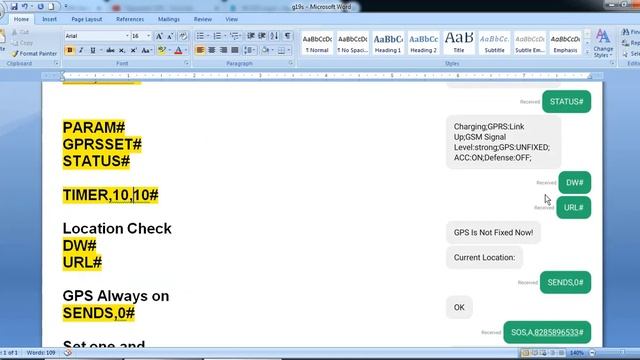Toggle Strikethrough formatting
The width and height of the screenshot is (640, 360).
(110, 50)
